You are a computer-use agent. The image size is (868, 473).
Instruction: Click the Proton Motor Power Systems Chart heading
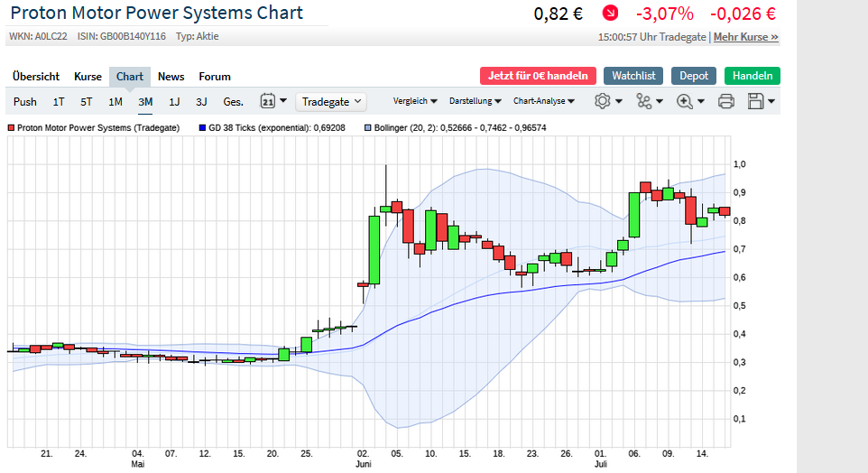coord(157,13)
